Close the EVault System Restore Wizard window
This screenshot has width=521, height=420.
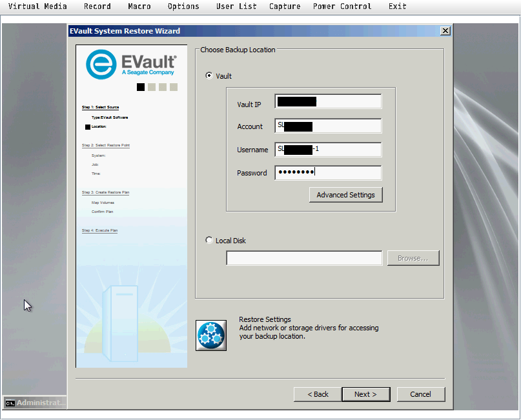pos(445,31)
